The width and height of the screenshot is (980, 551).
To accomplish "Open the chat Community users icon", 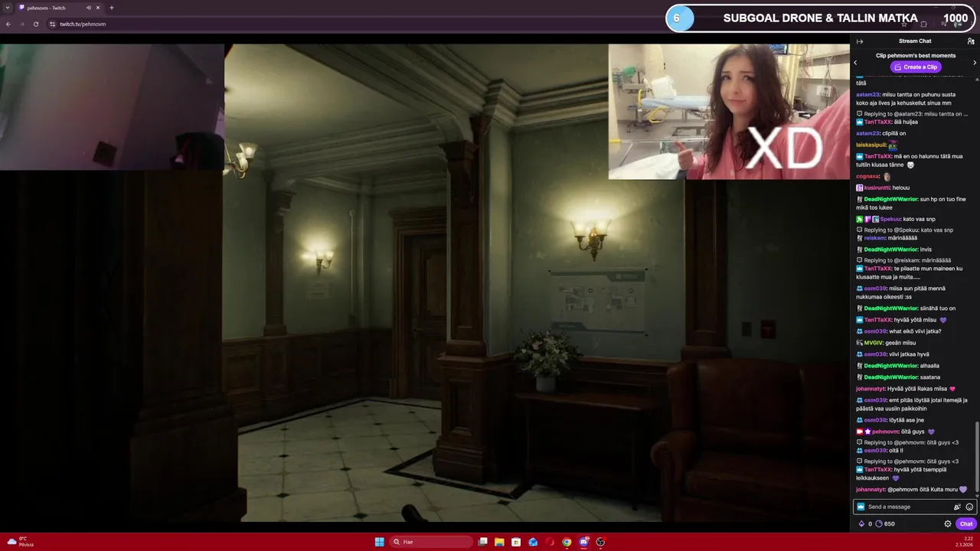I will (971, 41).
